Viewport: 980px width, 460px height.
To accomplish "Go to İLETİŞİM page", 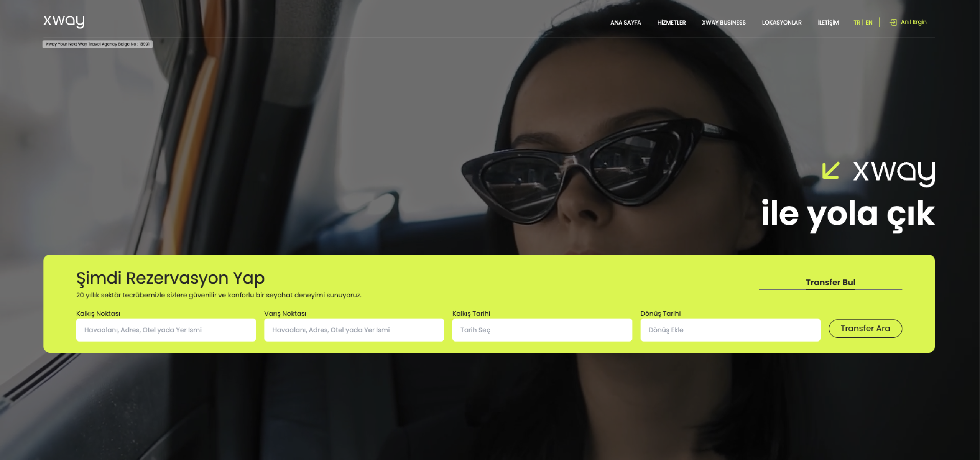I will 828,23.
